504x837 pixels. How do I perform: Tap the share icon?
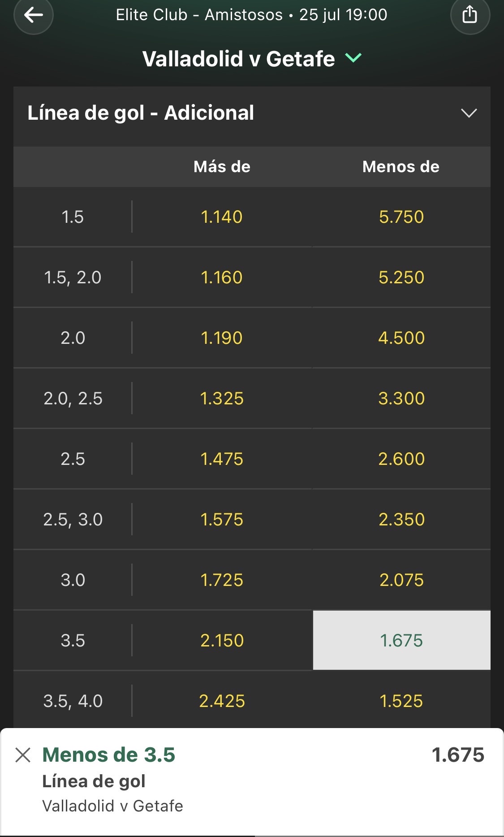tap(470, 15)
